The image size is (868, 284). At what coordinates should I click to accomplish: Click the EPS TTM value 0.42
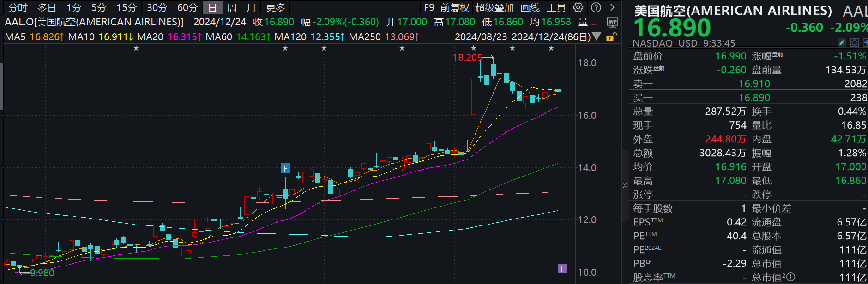coord(736,222)
